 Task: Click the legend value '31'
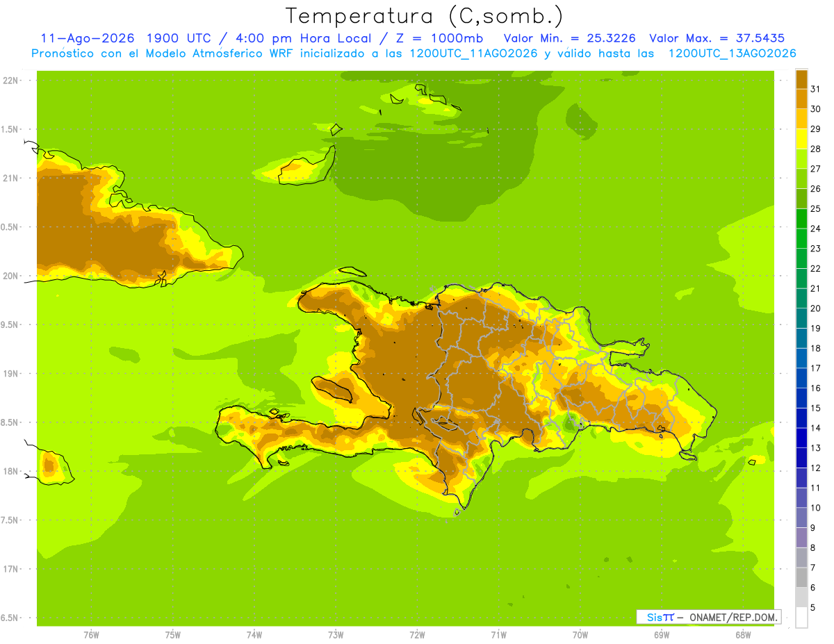[815, 89]
